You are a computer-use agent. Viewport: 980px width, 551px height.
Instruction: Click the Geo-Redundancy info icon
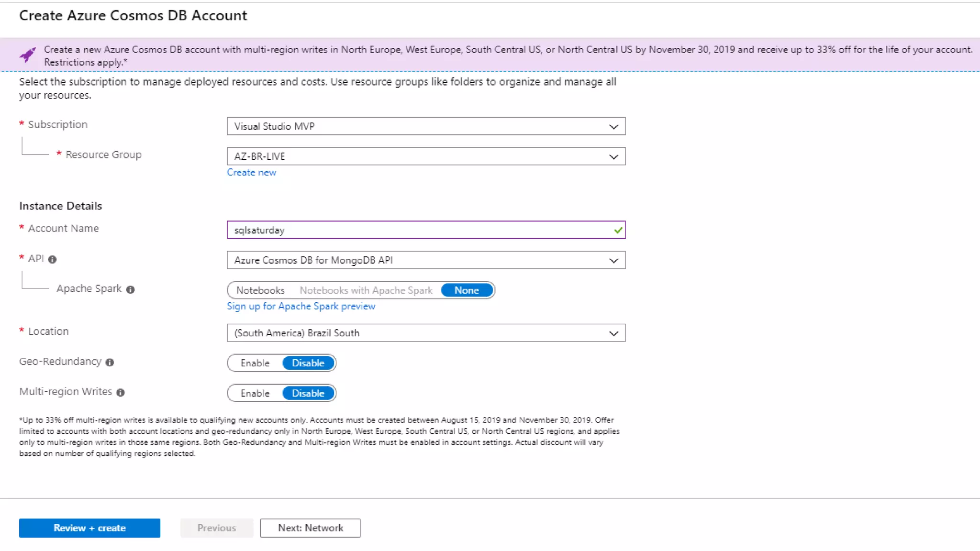[x=110, y=363]
